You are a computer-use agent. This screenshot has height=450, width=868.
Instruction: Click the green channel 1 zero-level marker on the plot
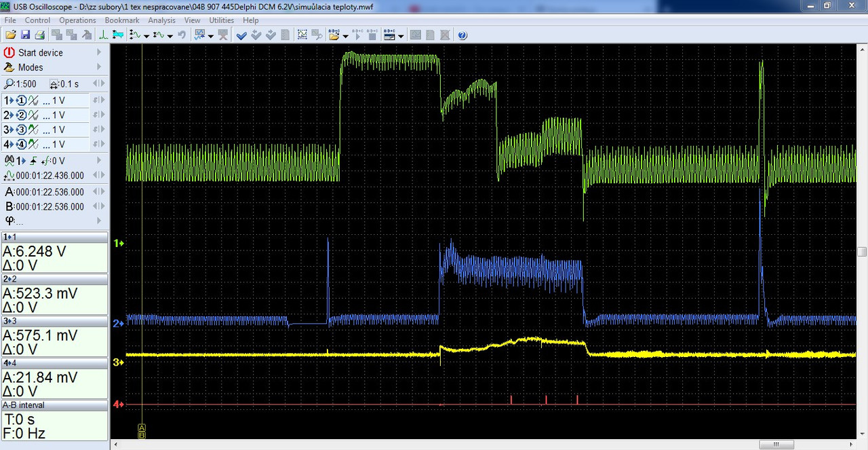point(119,243)
